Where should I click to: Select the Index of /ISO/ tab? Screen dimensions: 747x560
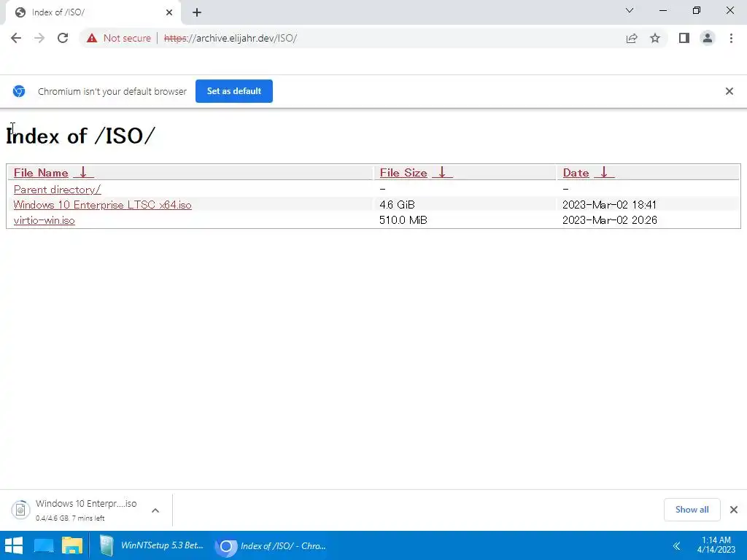pos(93,12)
